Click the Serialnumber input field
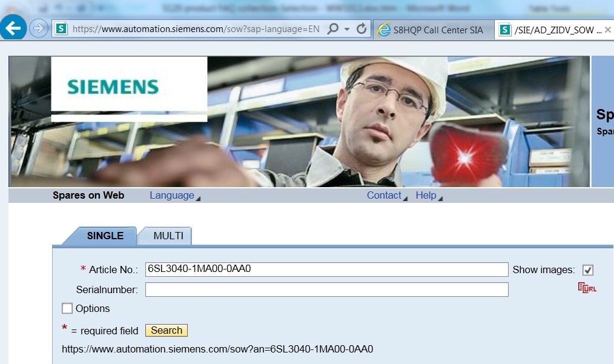 [x=326, y=290]
